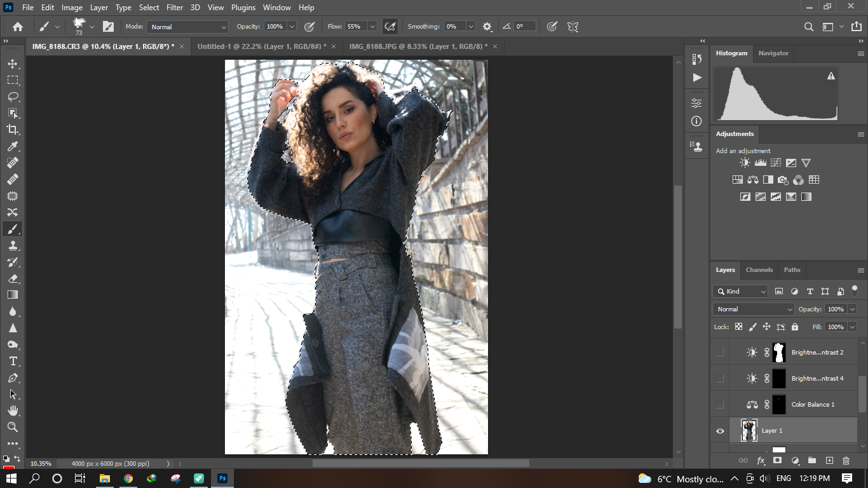Open the layer Fill dropdown arrow
Image resolution: width=868 pixels, height=488 pixels.
pyautogui.click(x=852, y=327)
